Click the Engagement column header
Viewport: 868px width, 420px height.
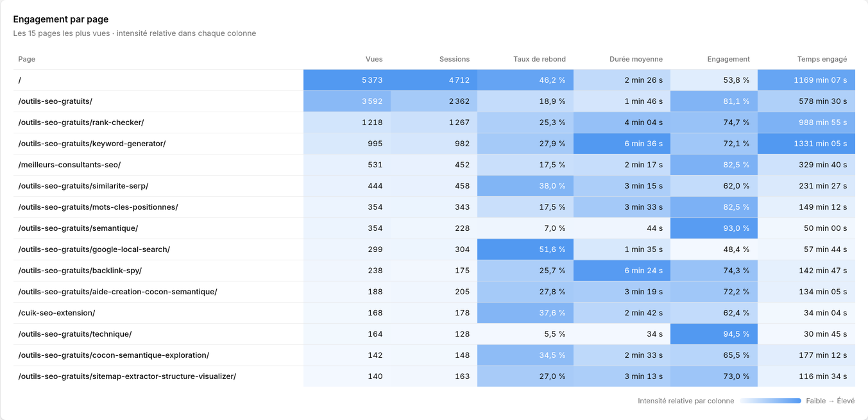[x=728, y=59]
